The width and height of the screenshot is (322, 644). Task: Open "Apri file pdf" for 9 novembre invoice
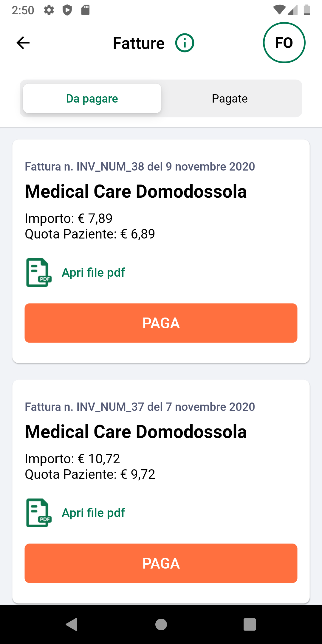(93, 273)
